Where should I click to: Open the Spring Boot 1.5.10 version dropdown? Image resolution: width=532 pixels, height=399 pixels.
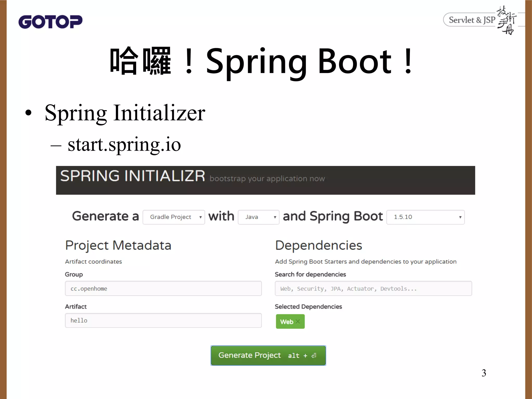click(425, 217)
